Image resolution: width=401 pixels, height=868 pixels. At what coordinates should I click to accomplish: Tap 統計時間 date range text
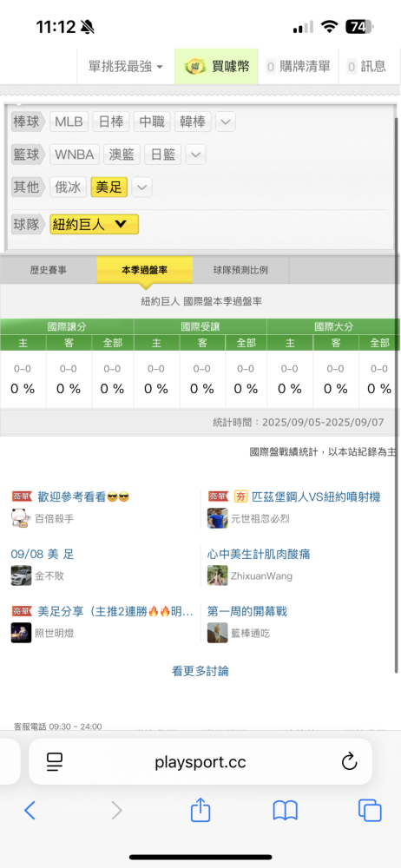[x=299, y=423]
